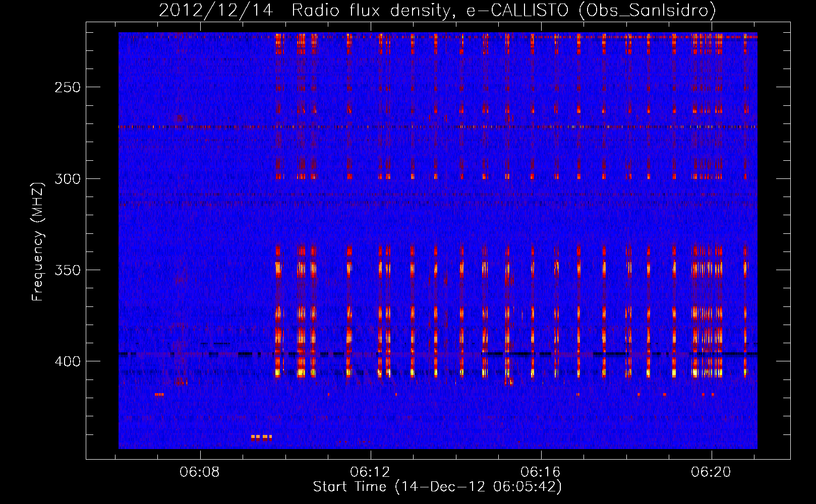Viewport: 816px width, 504px height.
Task: Click the 350 frequency tick label
Action: click(68, 270)
